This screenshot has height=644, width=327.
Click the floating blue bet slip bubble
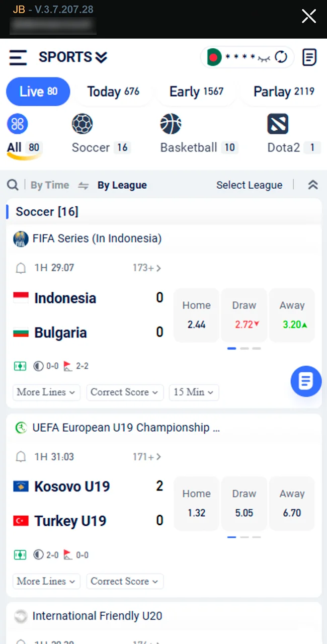(x=306, y=381)
